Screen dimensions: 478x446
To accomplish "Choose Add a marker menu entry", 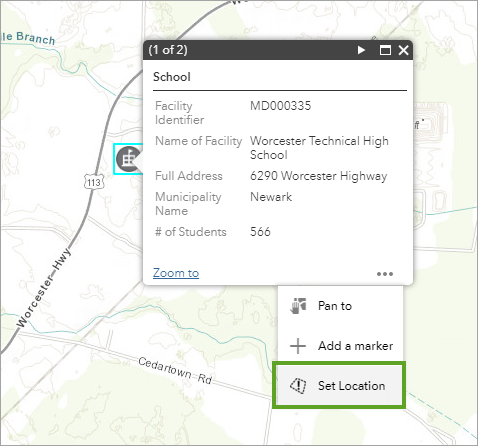I will [x=340, y=346].
